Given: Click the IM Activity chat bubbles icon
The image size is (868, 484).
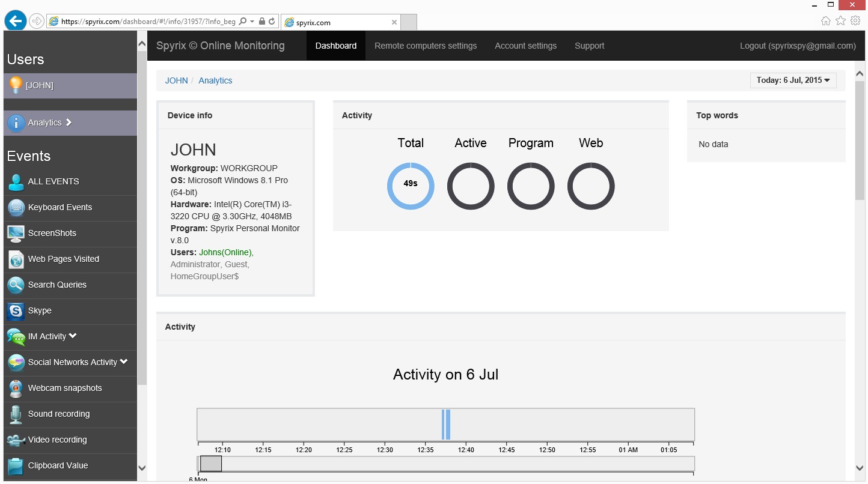Looking at the screenshot, I should point(16,336).
